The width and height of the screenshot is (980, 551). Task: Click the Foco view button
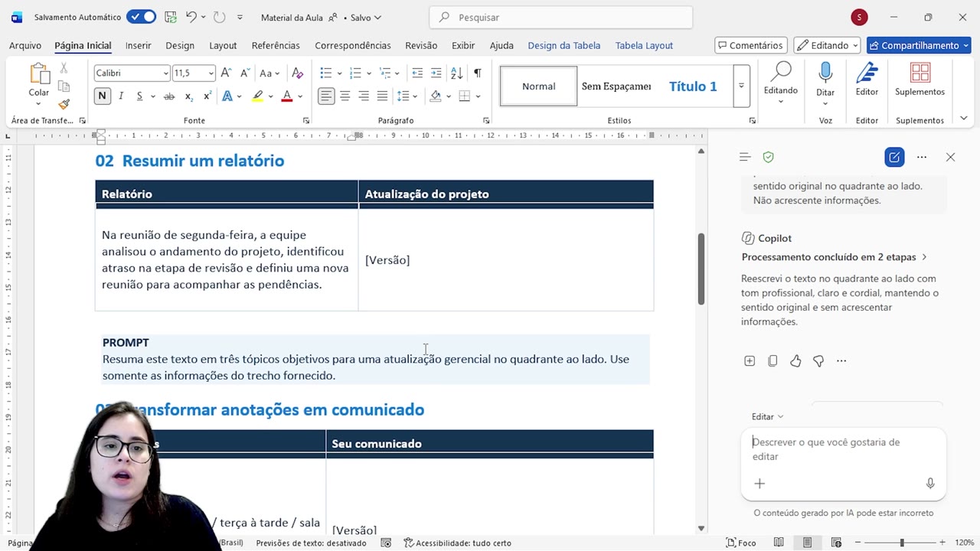741,543
